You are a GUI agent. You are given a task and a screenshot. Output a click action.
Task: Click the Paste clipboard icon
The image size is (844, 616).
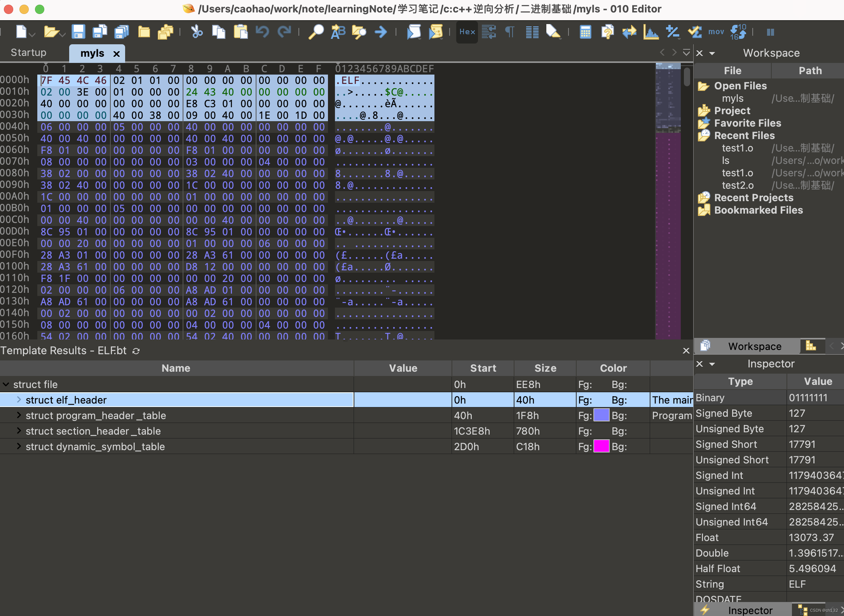(241, 32)
